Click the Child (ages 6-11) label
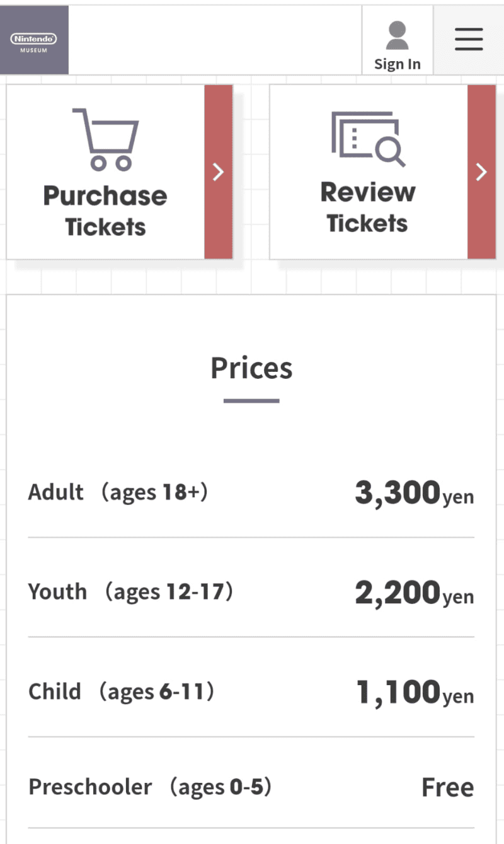This screenshot has height=844, width=504. click(122, 691)
